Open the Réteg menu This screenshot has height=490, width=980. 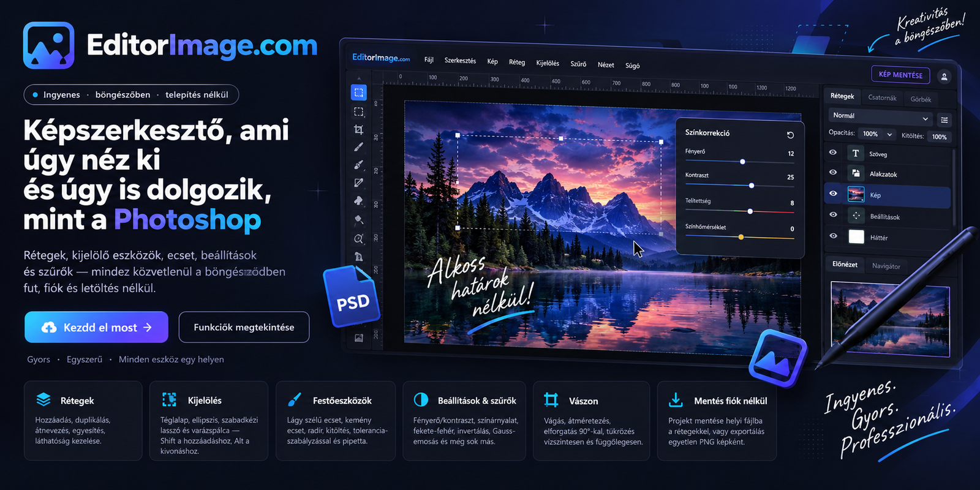click(x=517, y=62)
